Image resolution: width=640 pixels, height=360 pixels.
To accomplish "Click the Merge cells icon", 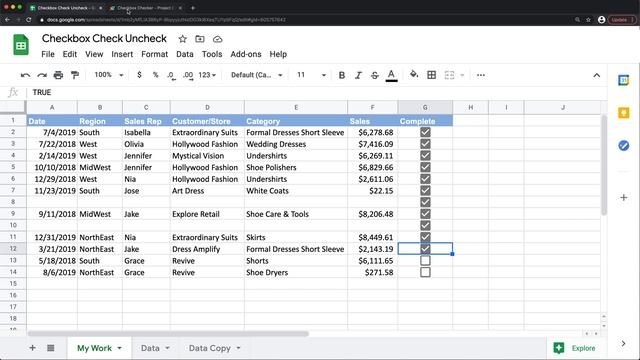I will tap(449, 75).
